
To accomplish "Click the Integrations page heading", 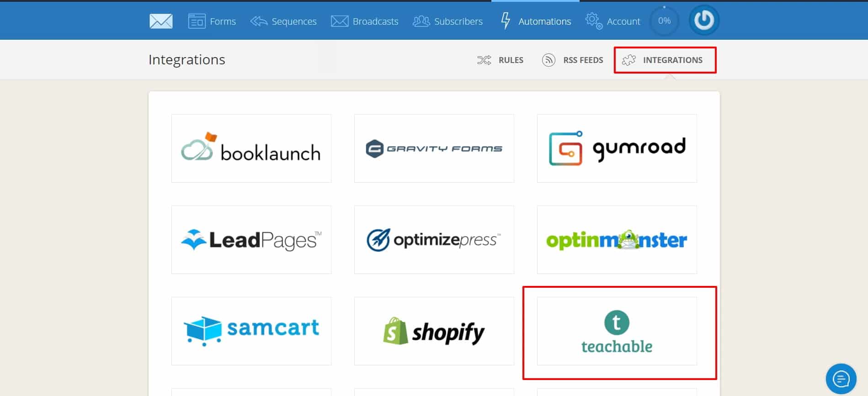I will tap(186, 60).
